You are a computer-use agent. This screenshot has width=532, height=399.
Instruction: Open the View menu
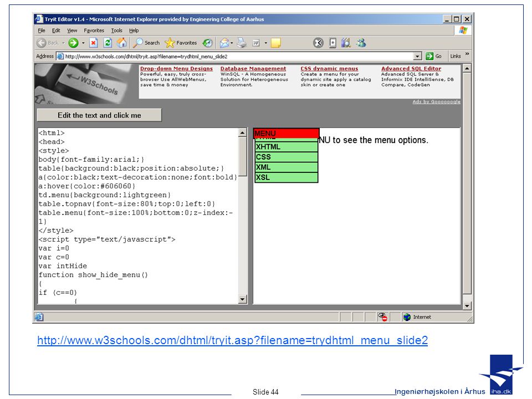(72, 30)
